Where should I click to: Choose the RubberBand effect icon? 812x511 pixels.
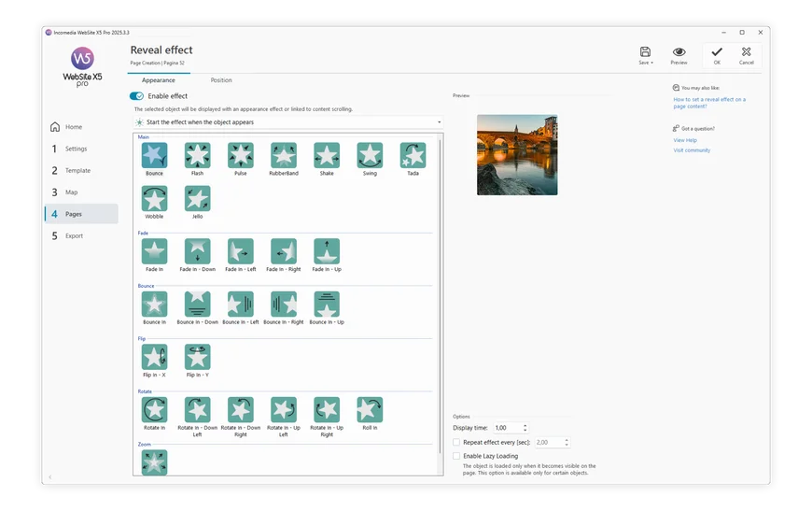pos(284,155)
